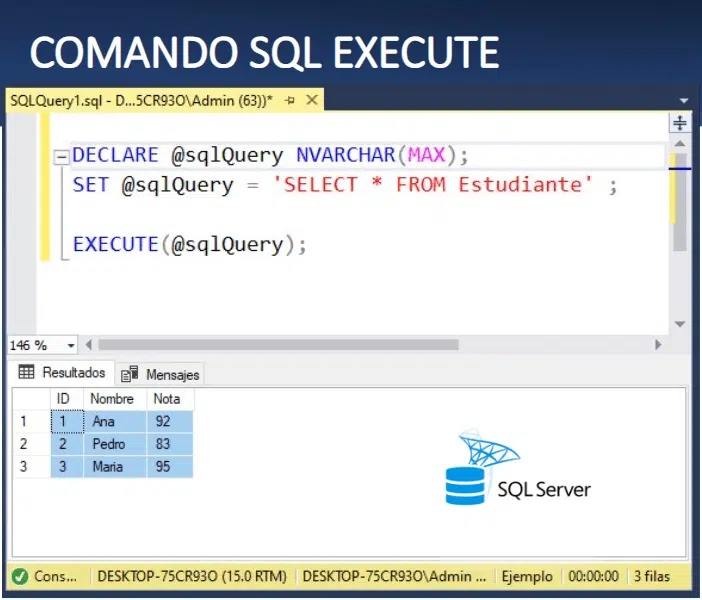The width and height of the screenshot is (702, 600).
Task: Click the Ejemplo database status entry
Action: coord(527,576)
